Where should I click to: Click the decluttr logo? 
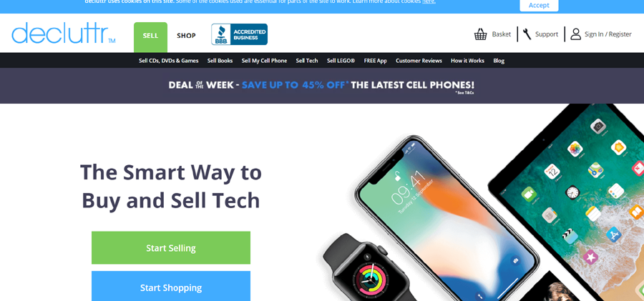click(63, 33)
